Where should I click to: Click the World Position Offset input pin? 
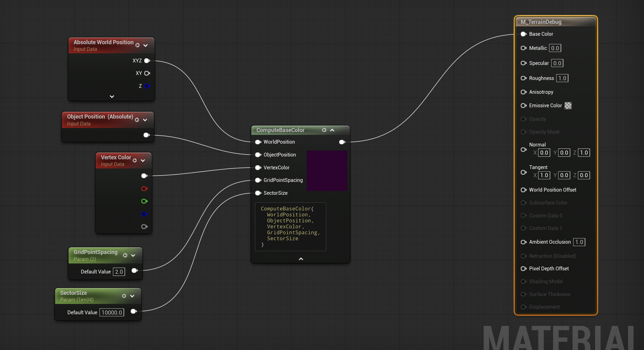coord(524,190)
